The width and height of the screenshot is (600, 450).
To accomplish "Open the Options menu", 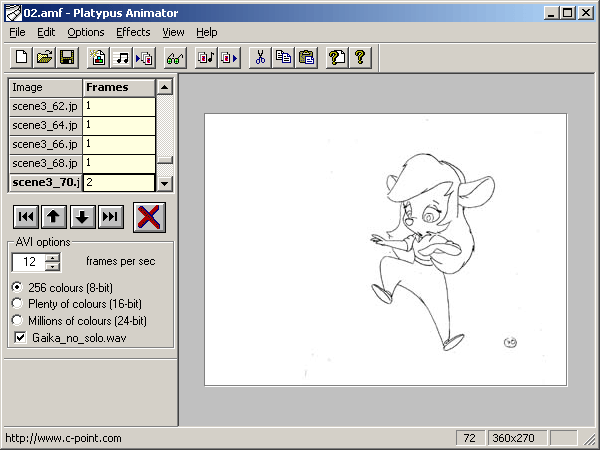I will coord(86,33).
